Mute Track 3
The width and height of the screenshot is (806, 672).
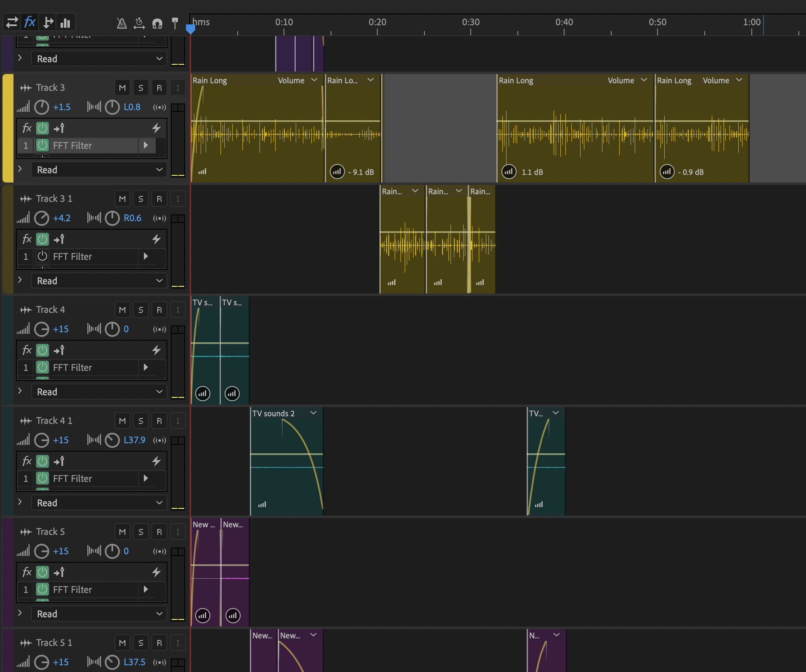coord(122,88)
